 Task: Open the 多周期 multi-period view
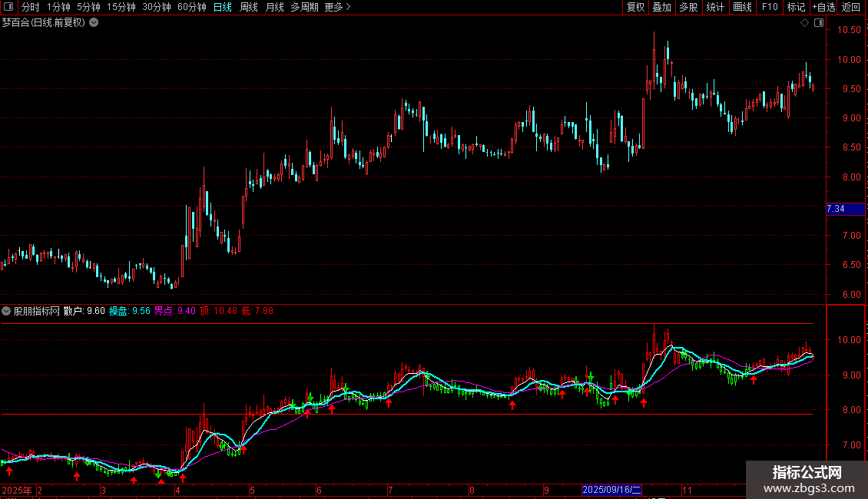[x=304, y=7]
